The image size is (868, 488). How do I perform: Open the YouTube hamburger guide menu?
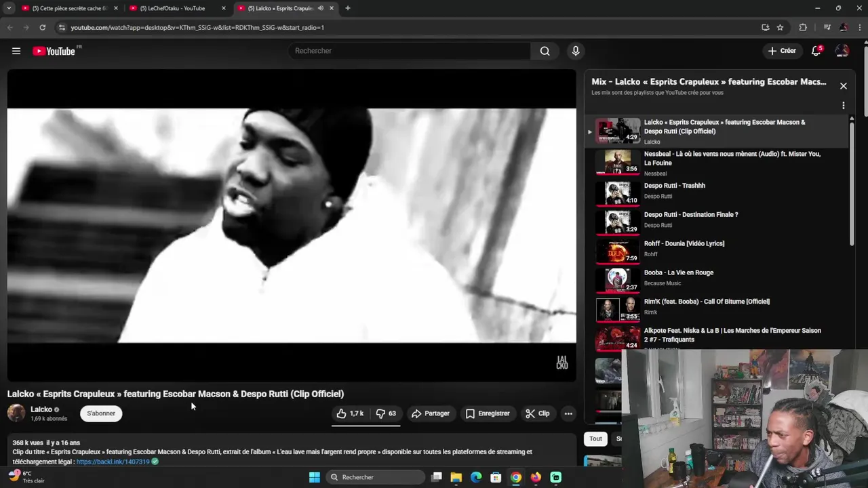click(16, 51)
